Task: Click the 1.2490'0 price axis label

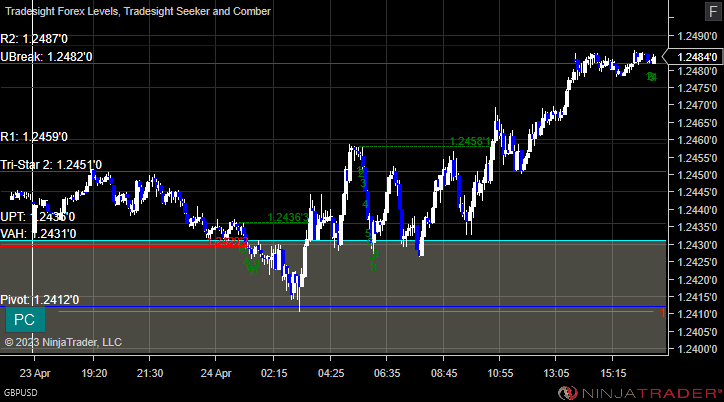Action: (697, 36)
